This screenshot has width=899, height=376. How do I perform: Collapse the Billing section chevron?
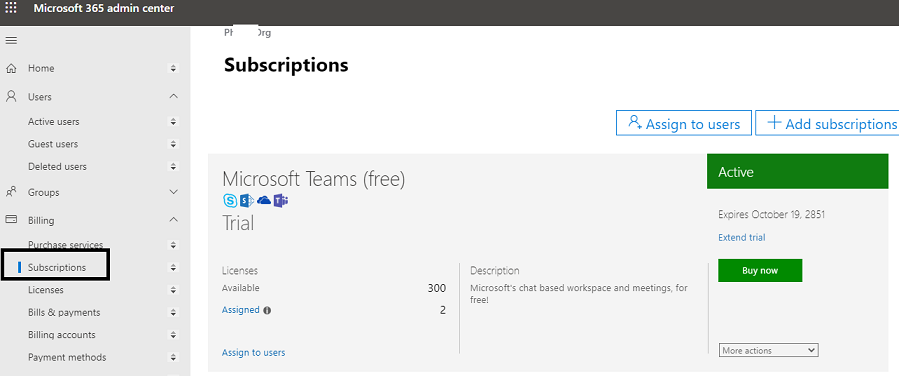click(174, 220)
